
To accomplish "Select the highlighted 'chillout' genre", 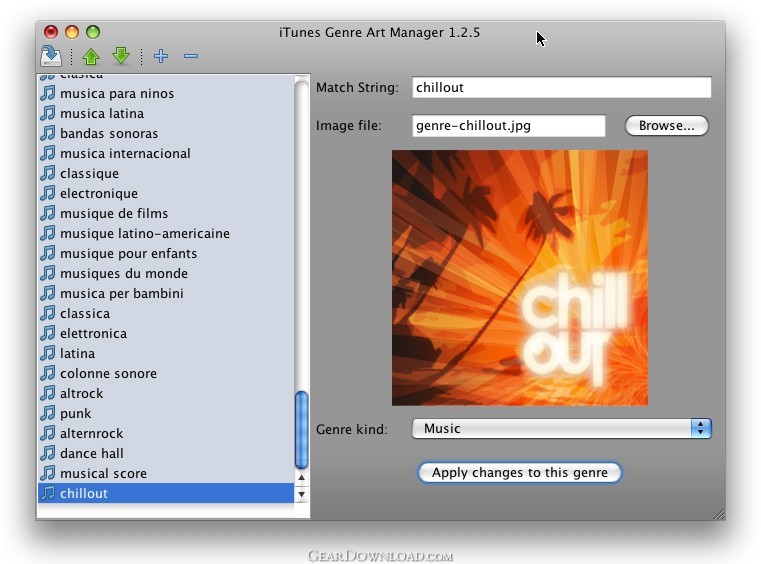I will [x=166, y=493].
